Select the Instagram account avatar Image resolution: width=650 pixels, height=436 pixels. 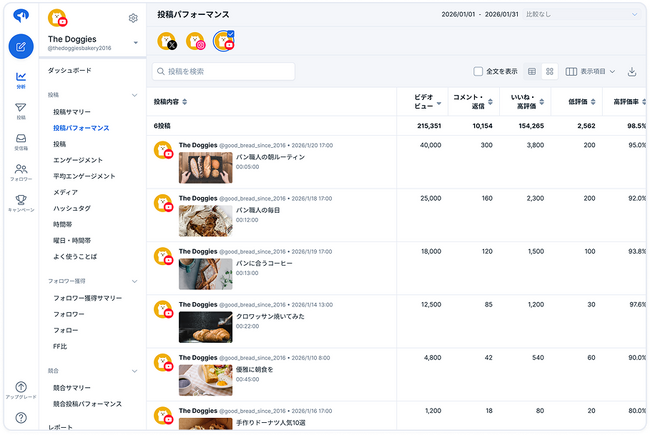pos(197,41)
